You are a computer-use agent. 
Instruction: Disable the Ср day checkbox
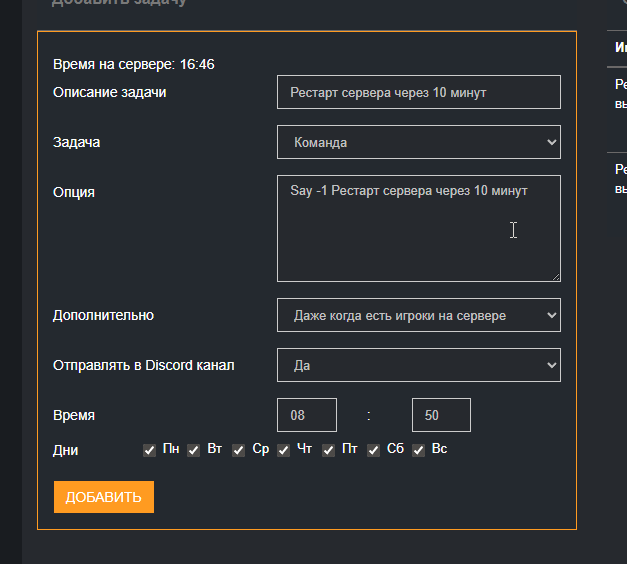tap(239, 450)
